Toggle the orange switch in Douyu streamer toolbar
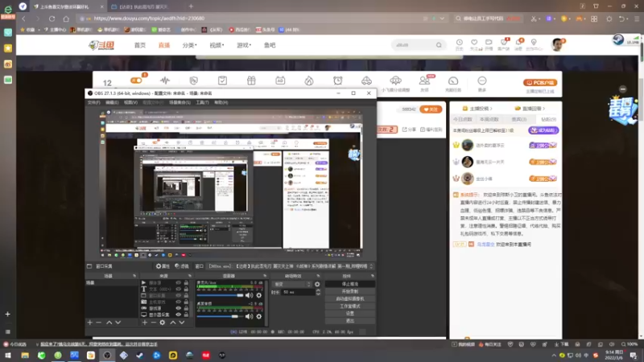The width and height of the screenshot is (644, 362). click(x=136, y=80)
